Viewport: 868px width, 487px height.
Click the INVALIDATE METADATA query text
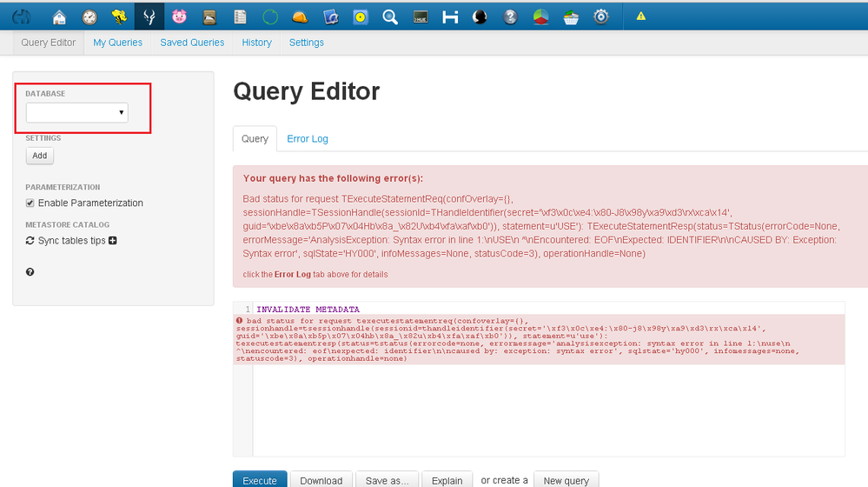[x=308, y=309]
